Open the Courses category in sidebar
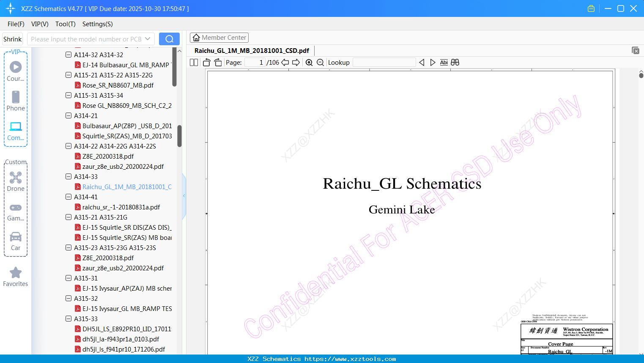Screen dimensions: 644x363 pyautogui.click(x=16, y=71)
